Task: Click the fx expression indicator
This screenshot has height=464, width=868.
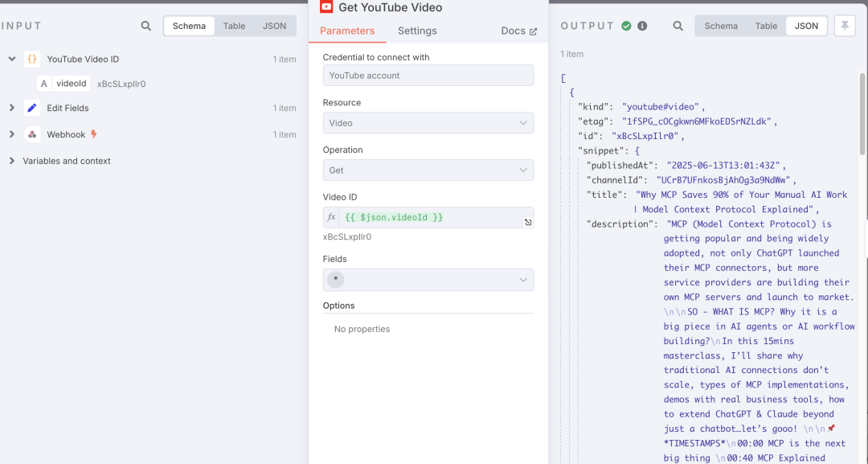Action: tap(331, 218)
